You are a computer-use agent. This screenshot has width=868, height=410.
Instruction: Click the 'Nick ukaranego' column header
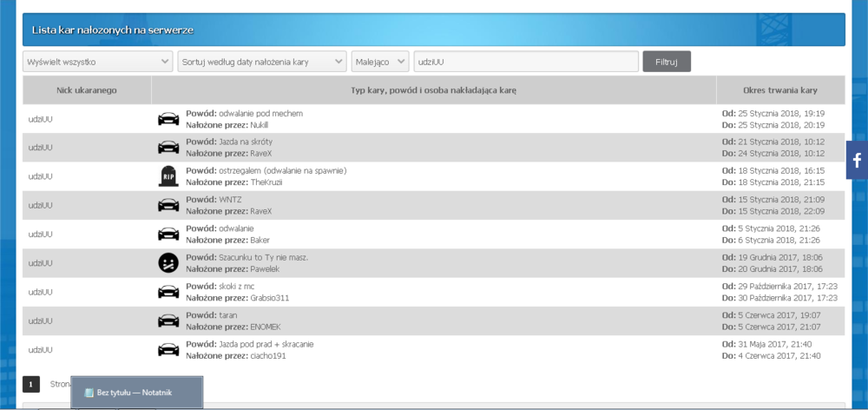click(87, 89)
